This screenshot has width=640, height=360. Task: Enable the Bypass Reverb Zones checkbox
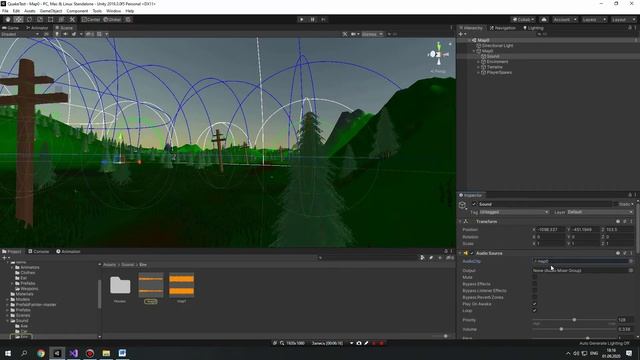[535, 298]
